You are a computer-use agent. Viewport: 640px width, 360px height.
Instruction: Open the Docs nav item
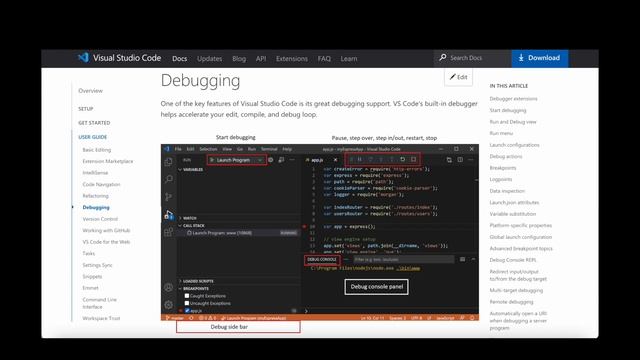(180, 58)
